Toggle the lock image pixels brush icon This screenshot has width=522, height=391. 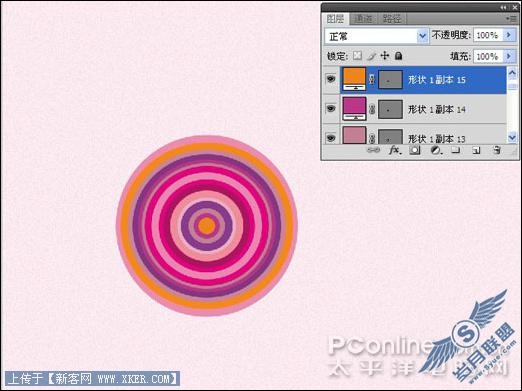click(x=371, y=56)
